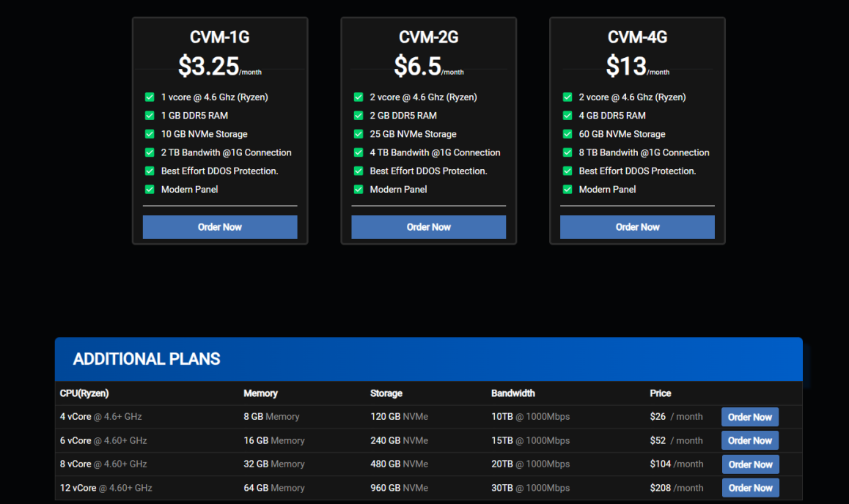
Task: Click the 64 GB Memory cell
Action: [274, 488]
